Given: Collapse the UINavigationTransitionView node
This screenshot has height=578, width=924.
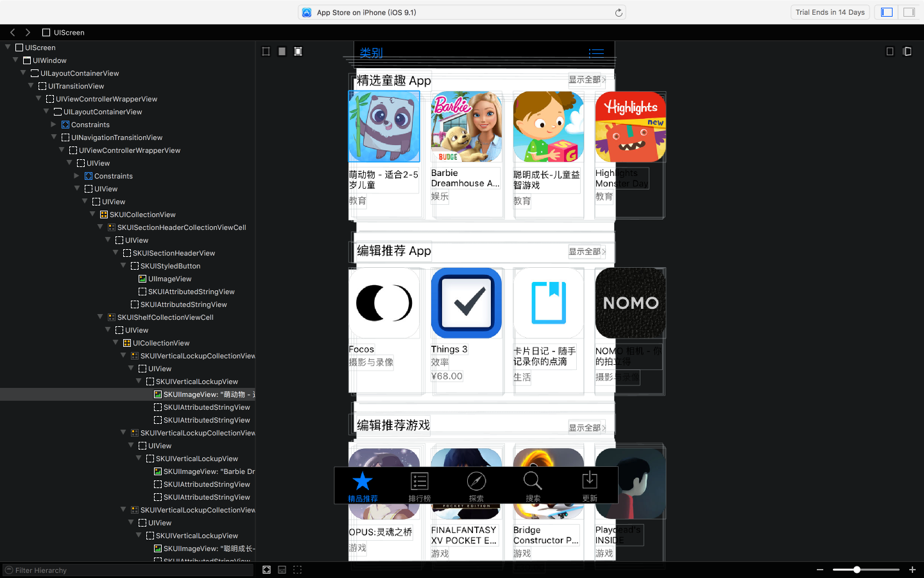Looking at the screenshot, I should click(54, 137).
